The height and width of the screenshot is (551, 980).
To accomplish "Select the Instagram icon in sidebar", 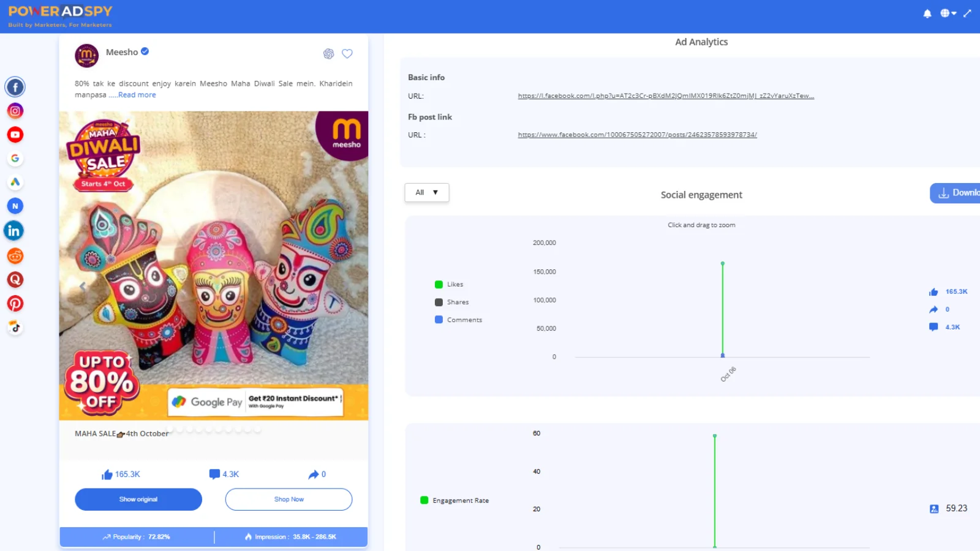I will (15, 111).
